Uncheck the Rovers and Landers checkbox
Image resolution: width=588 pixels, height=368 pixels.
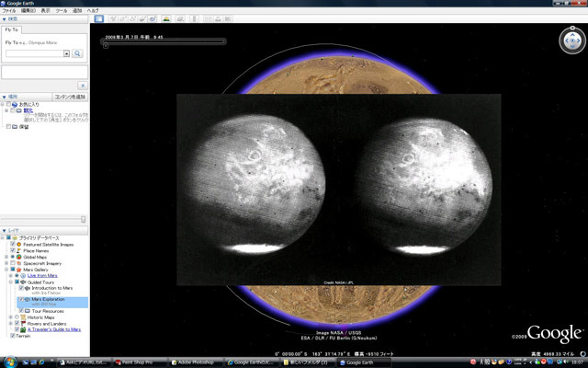tap(17, 323)
